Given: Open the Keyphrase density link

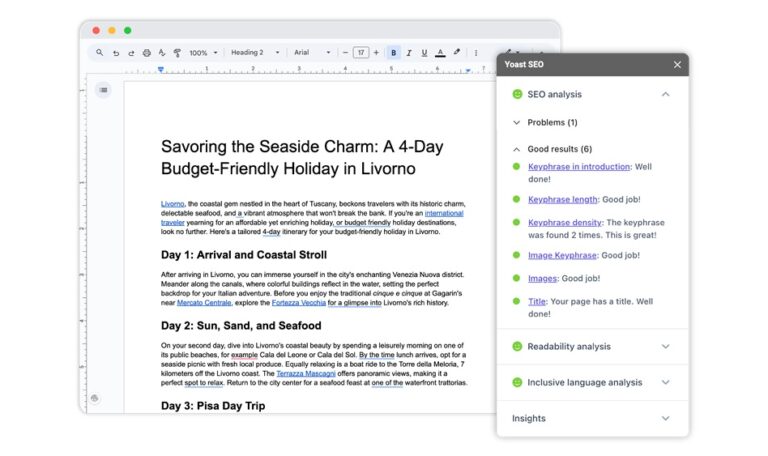Looking at the screenshot, I should pos(564,222).
